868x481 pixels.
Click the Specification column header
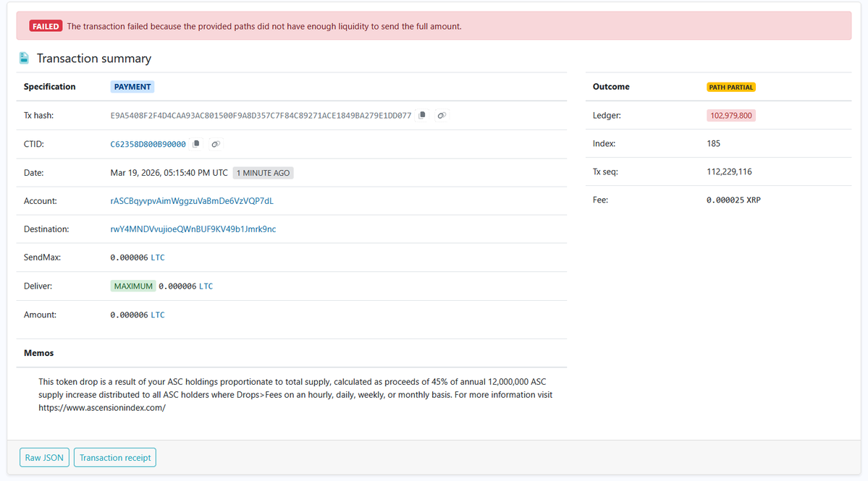[x=49, y=87]
